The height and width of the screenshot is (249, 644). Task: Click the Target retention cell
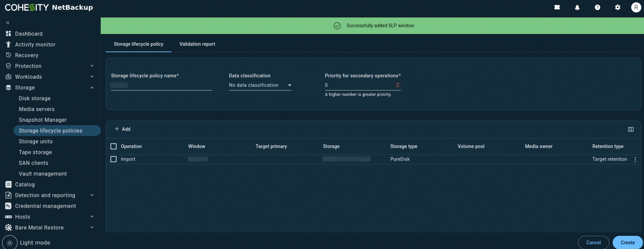click(610, 159)
